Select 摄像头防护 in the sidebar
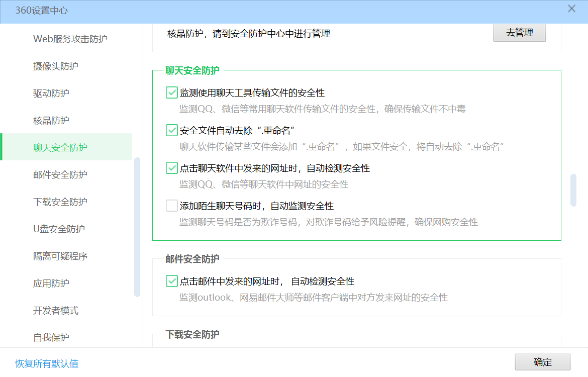 click(x=55, y=66)
